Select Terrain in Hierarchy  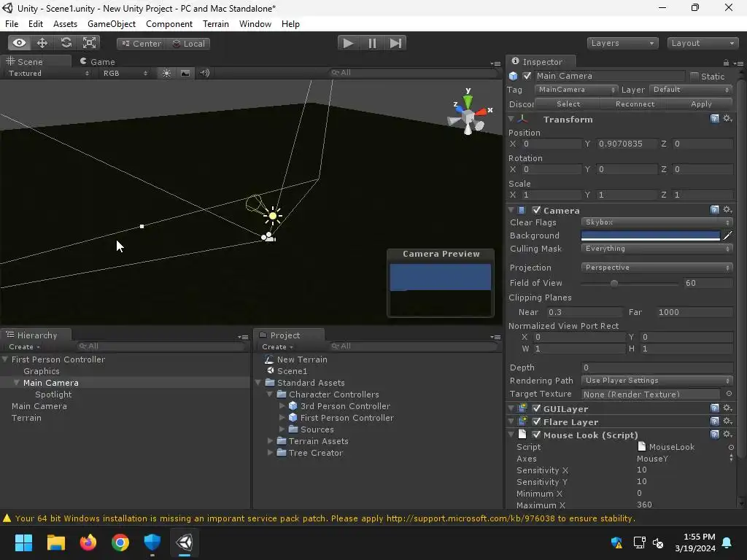click(27, 418)
